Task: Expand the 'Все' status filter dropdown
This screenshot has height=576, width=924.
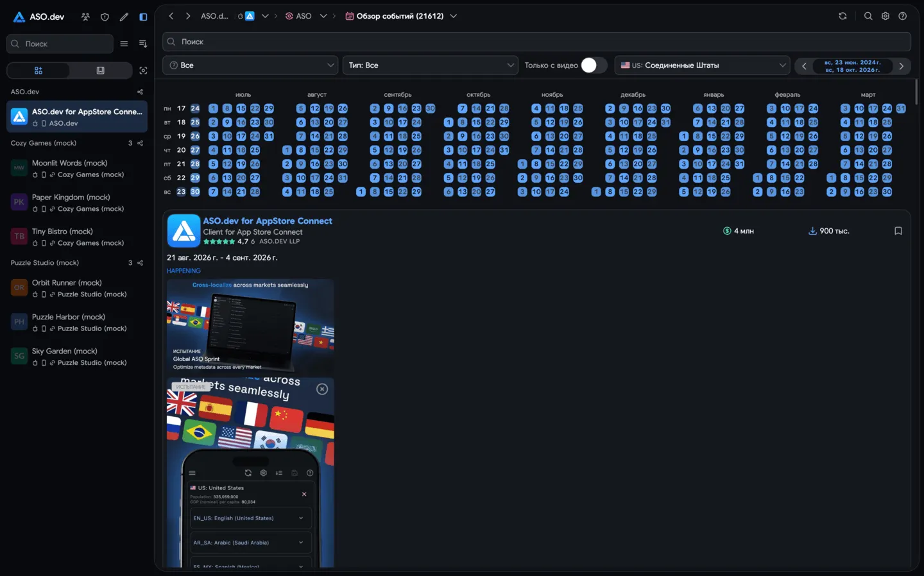Action: [x=250, y=65]
